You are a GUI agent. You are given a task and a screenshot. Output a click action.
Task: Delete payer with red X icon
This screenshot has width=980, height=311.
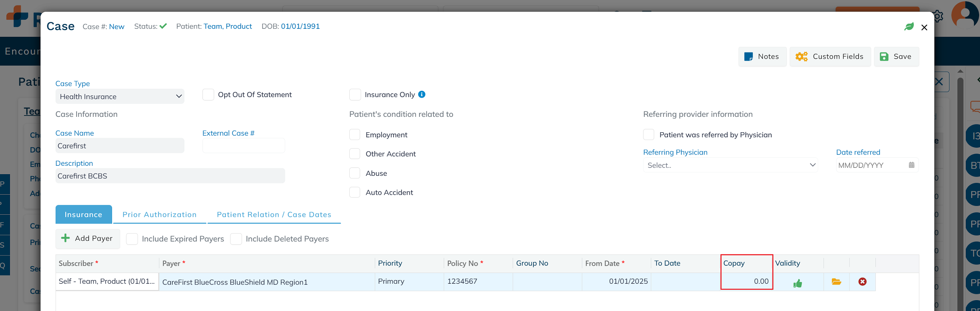coord(862,282)
